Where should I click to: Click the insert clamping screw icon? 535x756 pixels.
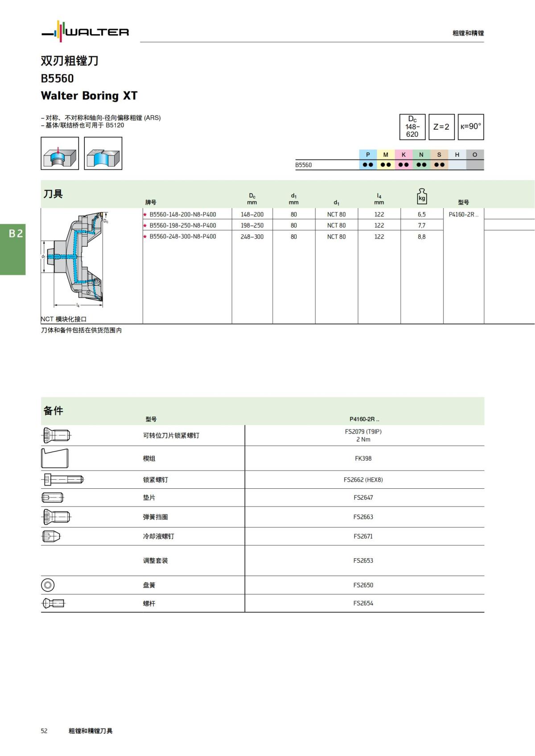[56, 435]
